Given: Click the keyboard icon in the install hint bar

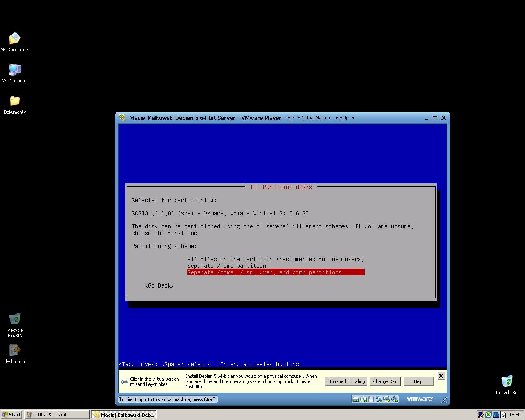Looking at the screenshot, I should point(125,381).
